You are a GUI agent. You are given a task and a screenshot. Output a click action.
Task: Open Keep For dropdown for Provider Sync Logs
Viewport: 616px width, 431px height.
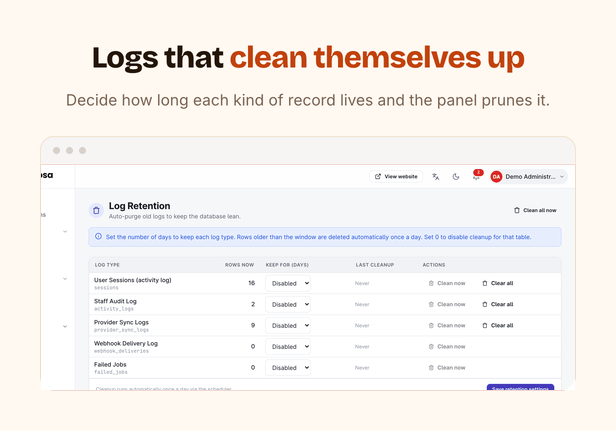pos(288,326)
